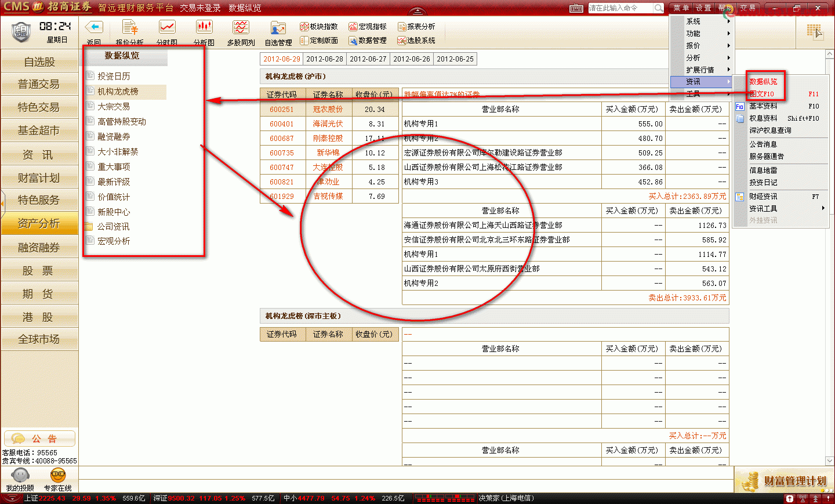Image resolution: width=835 pixels, height=504 pixels.
Task: Open 机构龙虎榜 in the data list
Action: click(118, 92)
